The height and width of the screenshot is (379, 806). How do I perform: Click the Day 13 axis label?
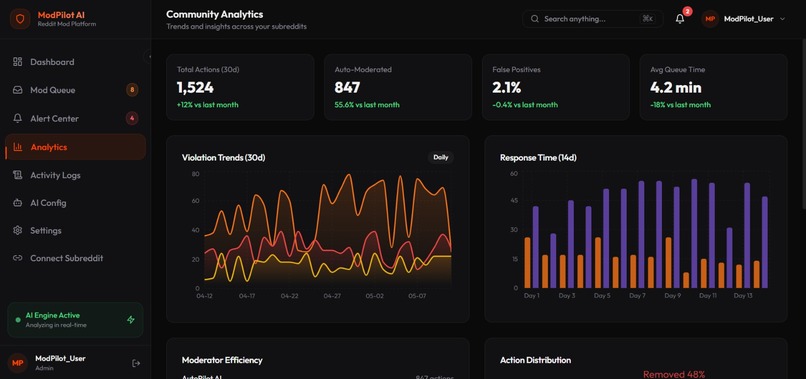[x=743, y=296]
